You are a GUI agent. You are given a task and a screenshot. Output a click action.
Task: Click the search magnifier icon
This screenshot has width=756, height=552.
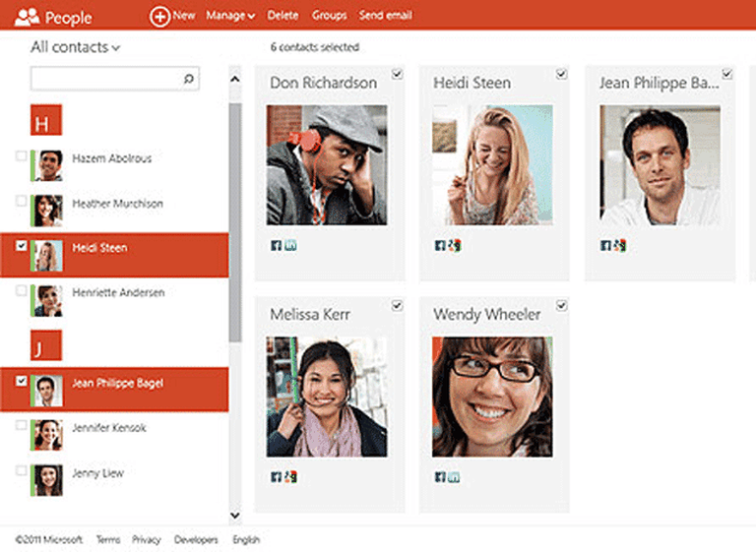189,79
